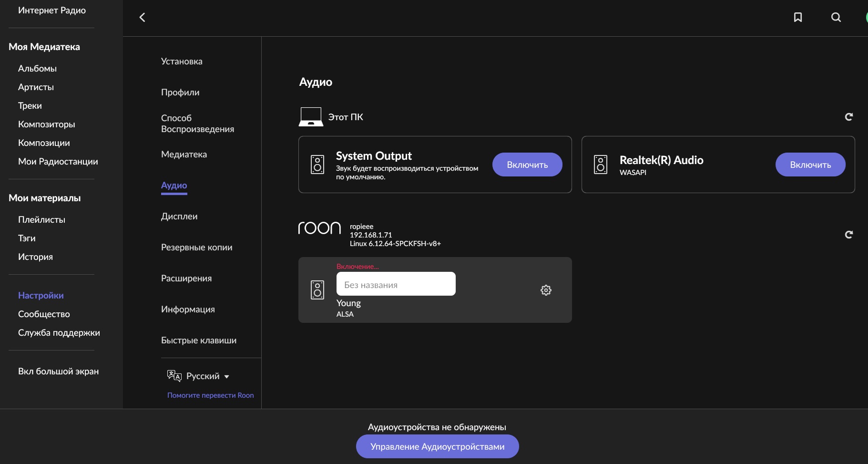Image resolution: width=868 pixels, height=464 pixels.
Task: Open Быстрые клавиши settings tab
Action: [199, 340]
